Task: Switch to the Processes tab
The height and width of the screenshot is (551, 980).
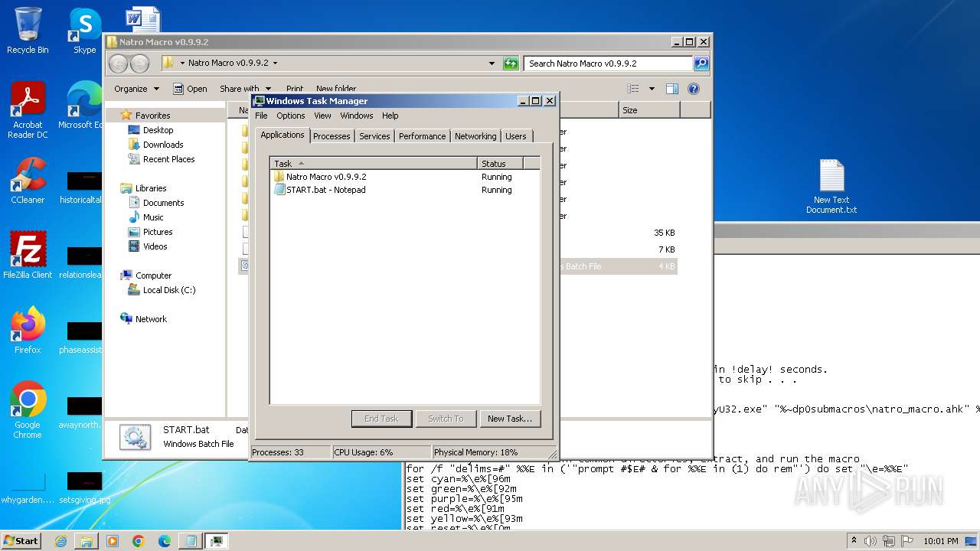Action: click(332, 136)
